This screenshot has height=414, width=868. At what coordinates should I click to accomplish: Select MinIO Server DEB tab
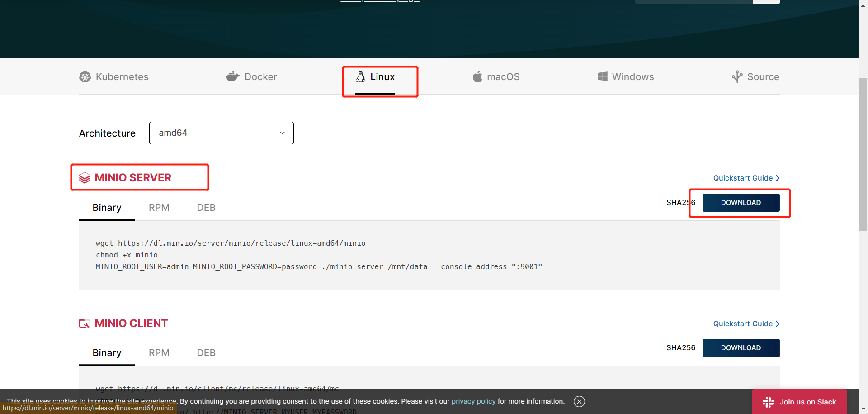pyautogui.click(x=206, y=208)
